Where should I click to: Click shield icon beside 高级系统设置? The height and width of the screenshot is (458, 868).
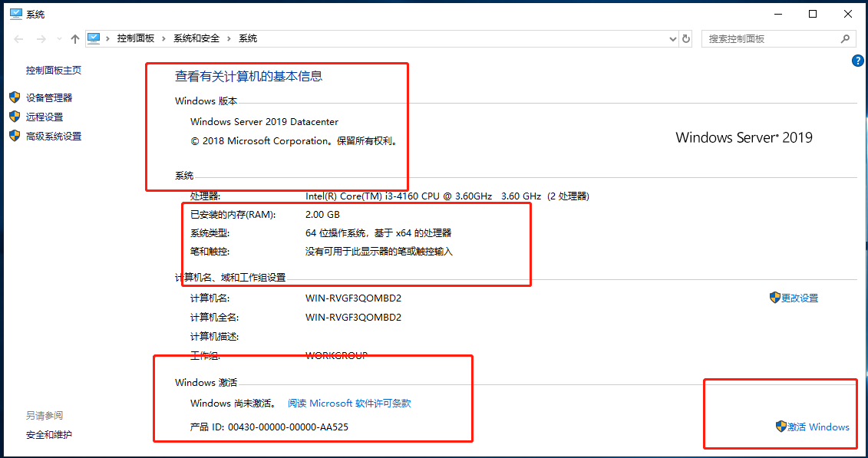[x=15, y=136]
